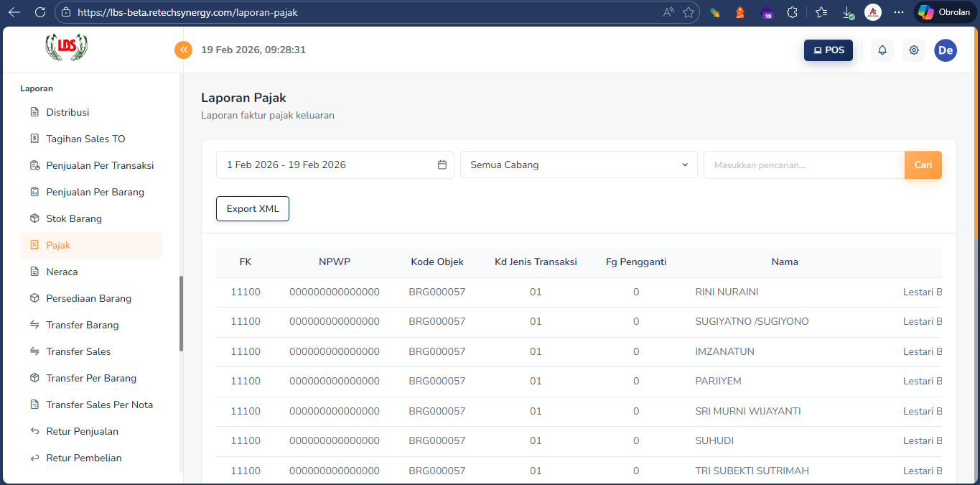The height and width of the screenshot is (485, 980).
Task: Collapse the sidebar with the orange chevron button
Action: coord(184,50)
